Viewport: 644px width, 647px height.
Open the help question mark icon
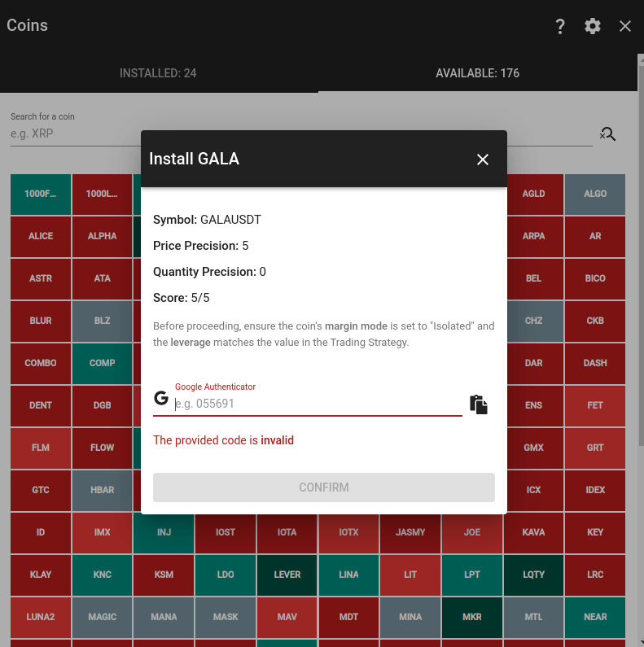560,26
